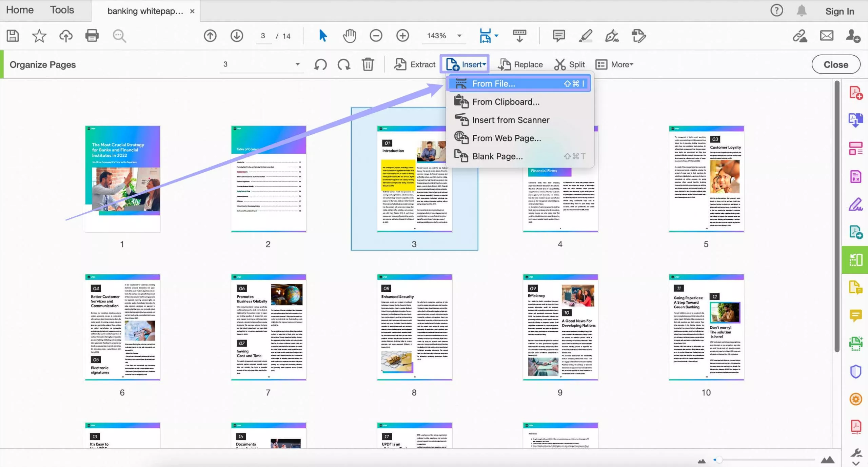Bookmark document with star icon
This screenshot has height=467, width=868.
coord(39,36)
